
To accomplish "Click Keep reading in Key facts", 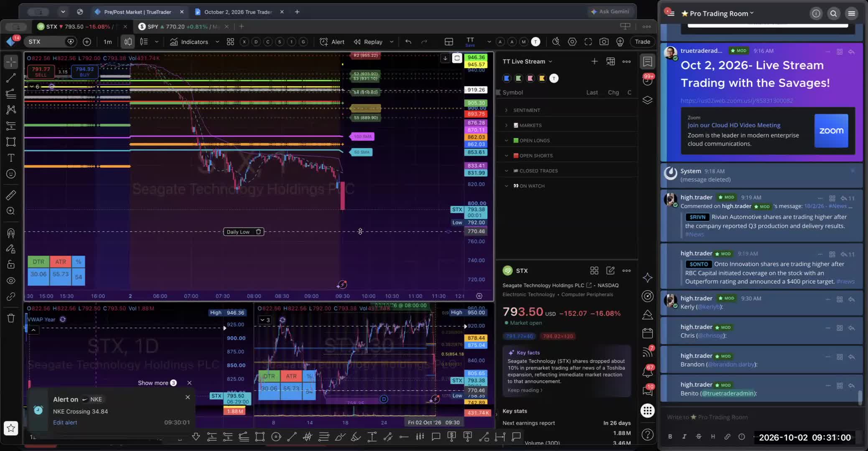I will point(525,390).
